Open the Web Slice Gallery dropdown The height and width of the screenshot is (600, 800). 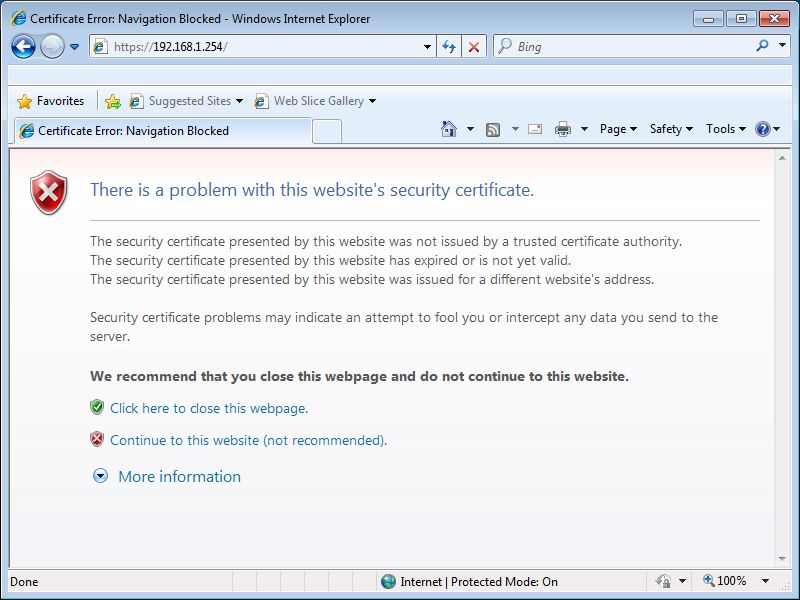[372, 100]
